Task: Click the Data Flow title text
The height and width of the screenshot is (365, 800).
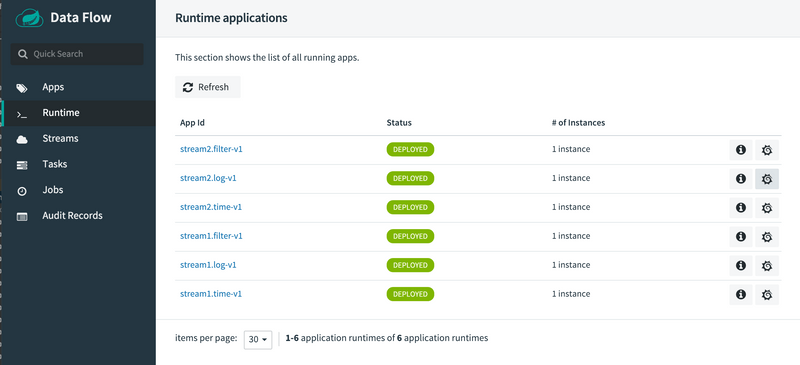Action: click(x=81, y=18)
